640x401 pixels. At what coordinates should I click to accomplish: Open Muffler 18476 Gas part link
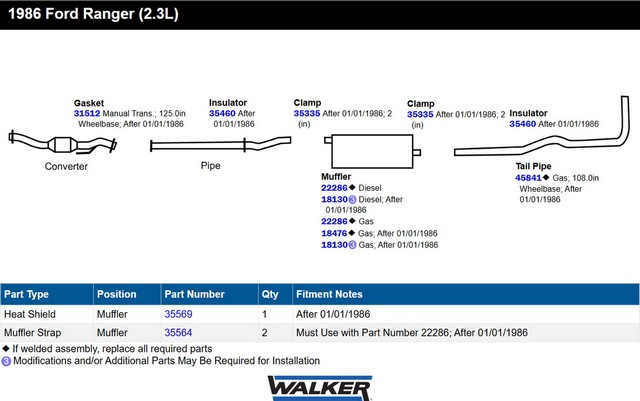[x=334, y=233]
